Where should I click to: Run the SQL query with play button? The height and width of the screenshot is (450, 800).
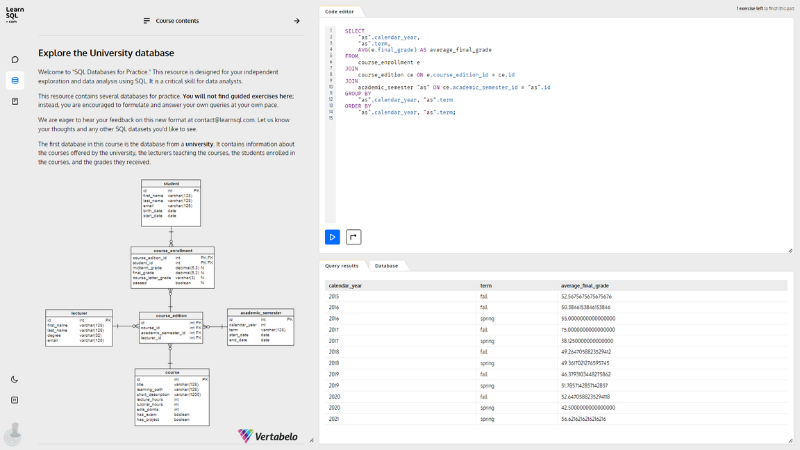(x=332, y=237)
